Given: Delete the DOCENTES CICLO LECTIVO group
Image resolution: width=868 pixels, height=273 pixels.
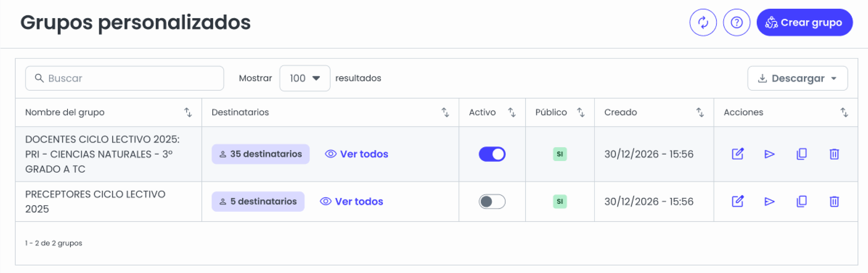Looking at the screenshot, I should 834,154.
